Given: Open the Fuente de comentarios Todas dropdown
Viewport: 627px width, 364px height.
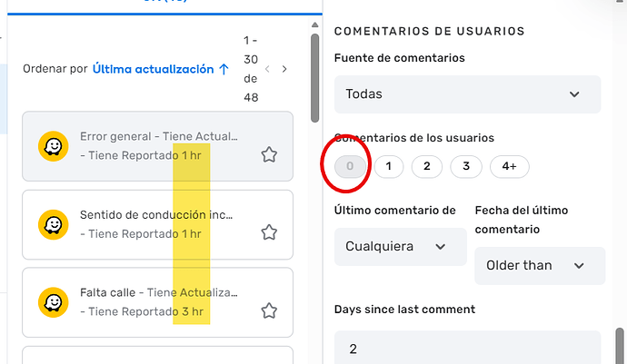Looking at the screenshot, I should click(467, 94).
